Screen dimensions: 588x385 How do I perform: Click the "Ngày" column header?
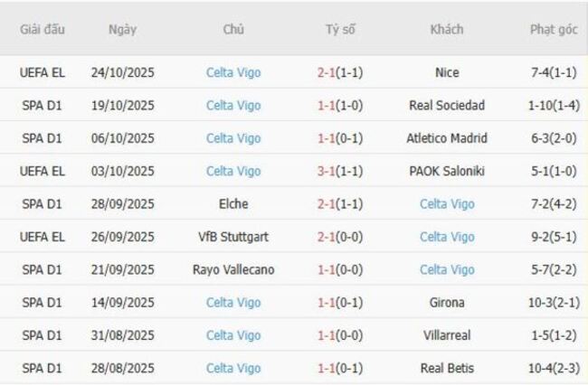(122, 29)
